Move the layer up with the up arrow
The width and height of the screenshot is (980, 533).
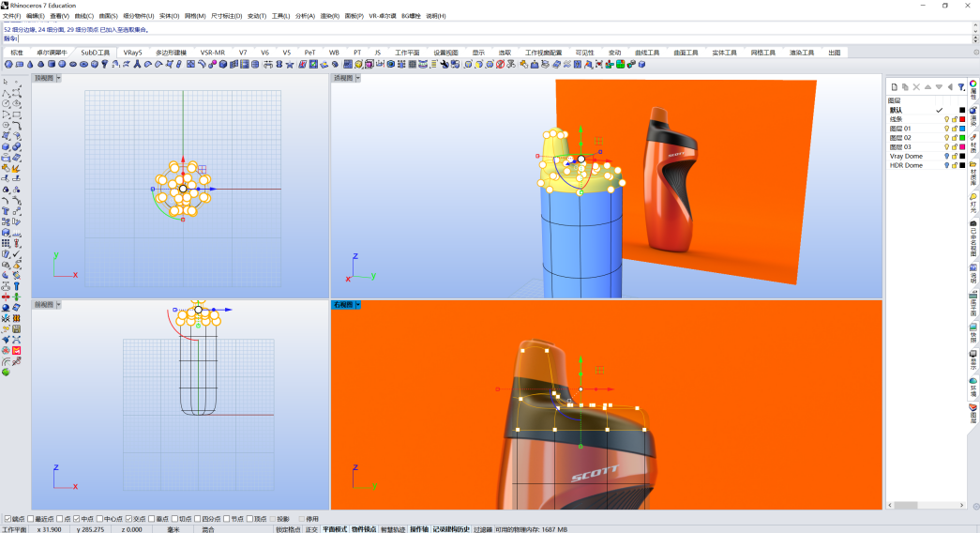927,87
